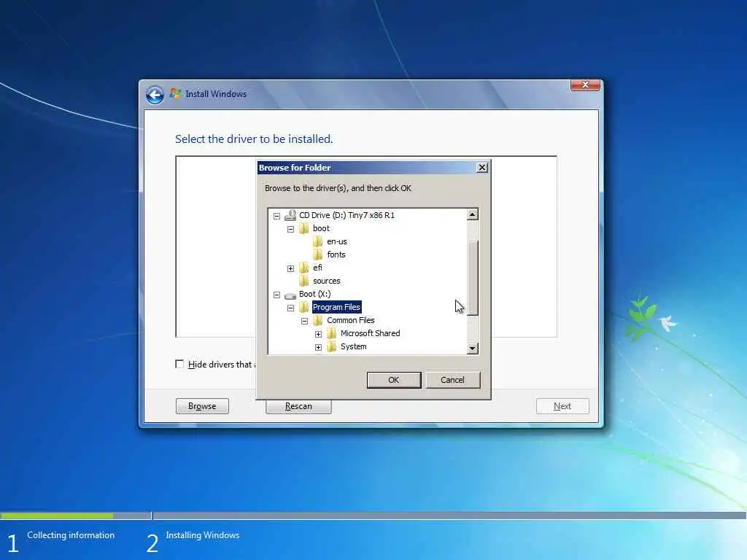Expand the Microsoft Shared node
Screen dimensions: 747x560
(318, 334)
